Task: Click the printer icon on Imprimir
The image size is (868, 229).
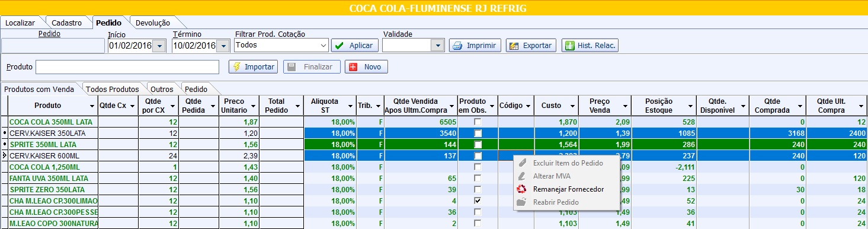Action: [457, 46]
